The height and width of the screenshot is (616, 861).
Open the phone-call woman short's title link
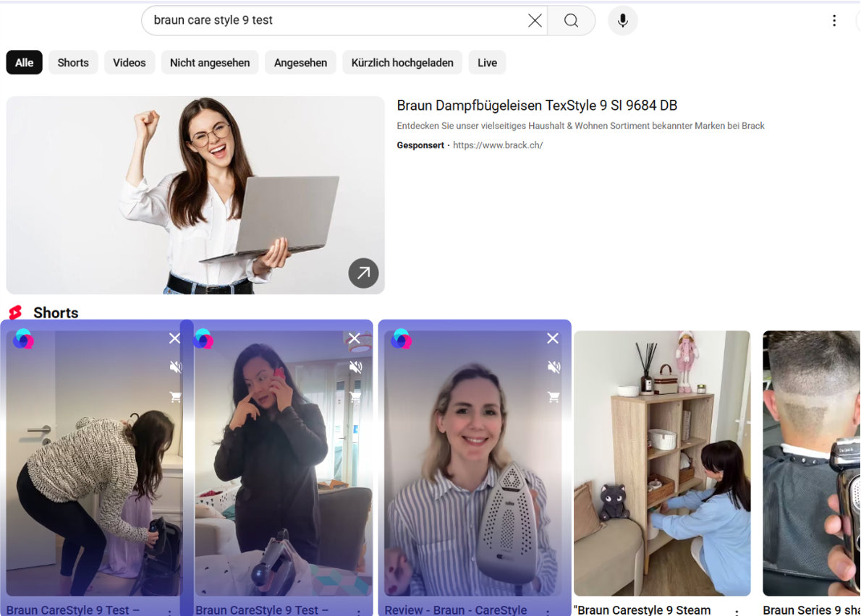tap(262, 609)
